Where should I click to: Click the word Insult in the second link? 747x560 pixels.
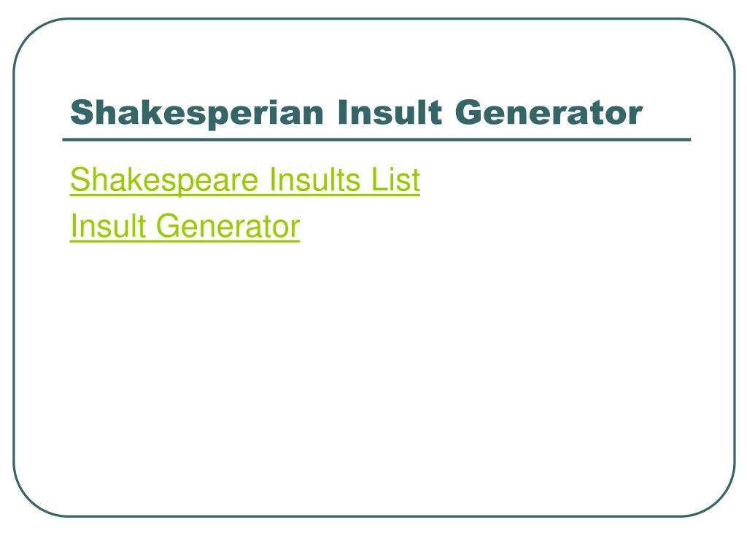pyautogui.click(x=108, y=226)
